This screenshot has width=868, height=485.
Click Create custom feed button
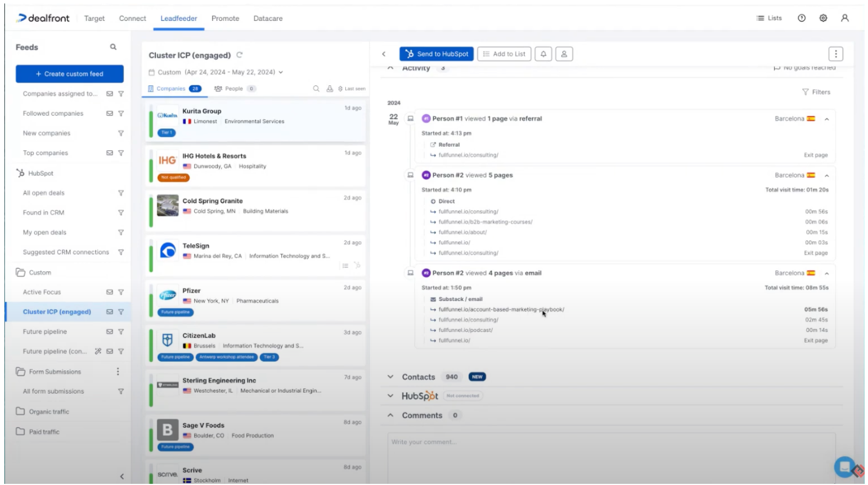tap(69, 74)
